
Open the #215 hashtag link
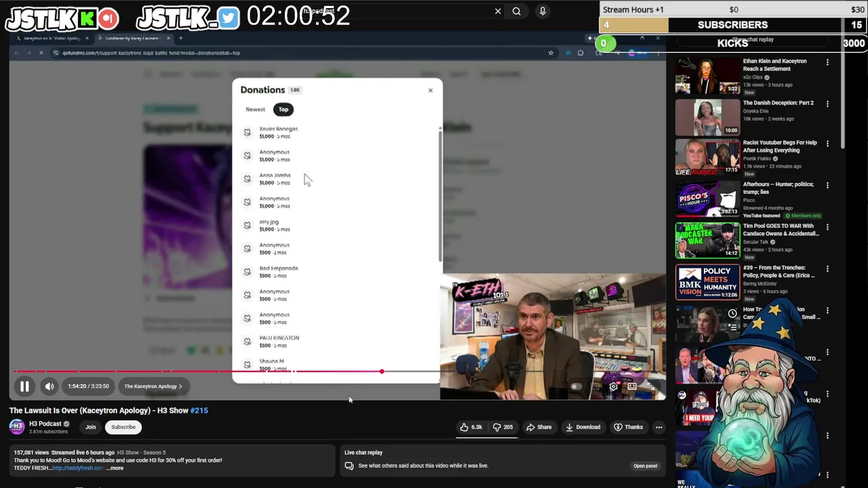click(x=199, y=411)
